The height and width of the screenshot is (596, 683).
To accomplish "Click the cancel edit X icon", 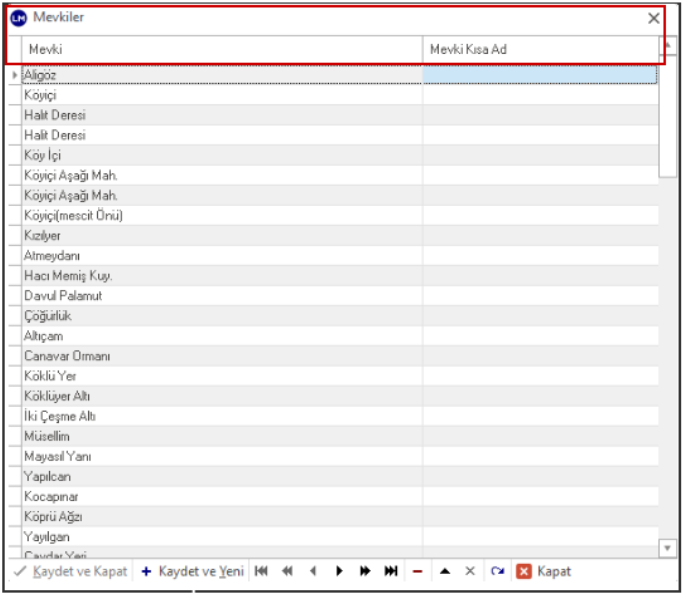I will (470, 571).
